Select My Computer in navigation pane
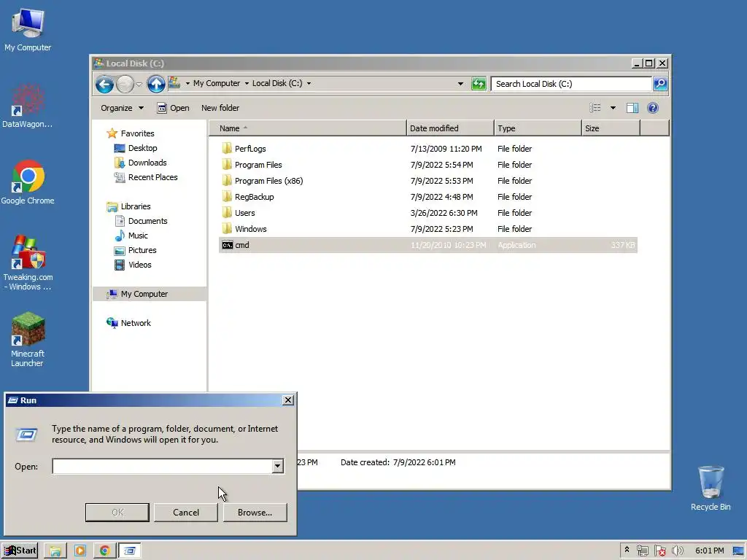This screenshot has width=747, height=560. click(150, 294)
